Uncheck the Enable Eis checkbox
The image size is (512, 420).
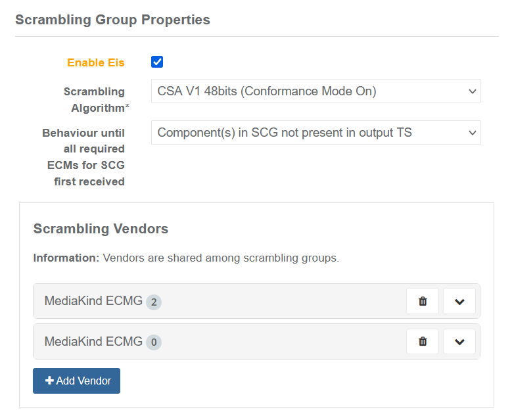(157, 62)
